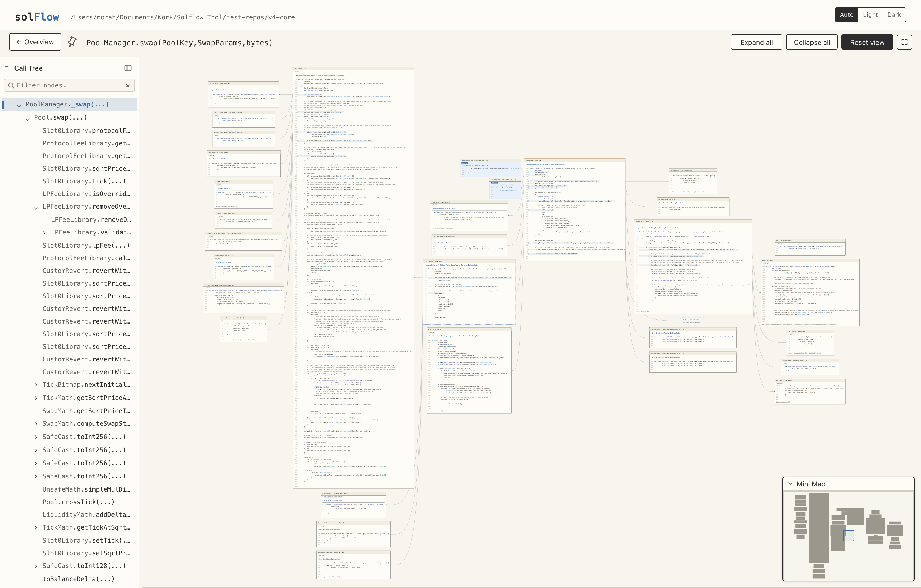Click the search magnifier in filter box
This screenshot has width=921, height=588.
click(11, 85)
